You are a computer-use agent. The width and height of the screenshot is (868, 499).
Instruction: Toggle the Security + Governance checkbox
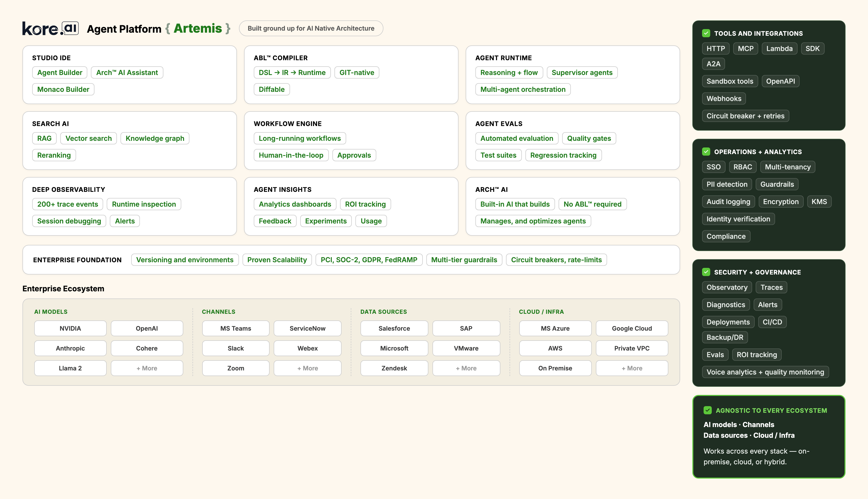[706, 272]
